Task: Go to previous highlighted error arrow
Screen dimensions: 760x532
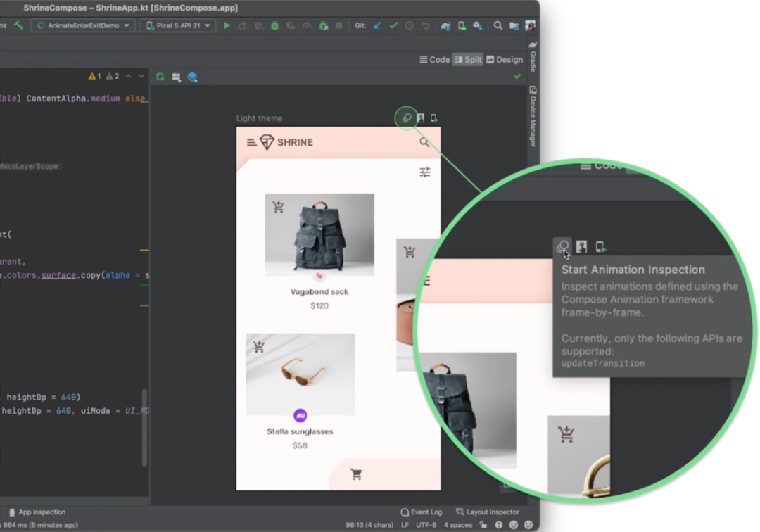Action: [129, 76]
